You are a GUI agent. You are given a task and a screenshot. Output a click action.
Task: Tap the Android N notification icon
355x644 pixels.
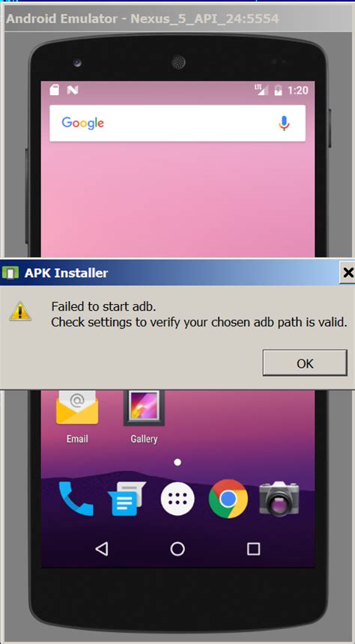click(x=73, y=90)
